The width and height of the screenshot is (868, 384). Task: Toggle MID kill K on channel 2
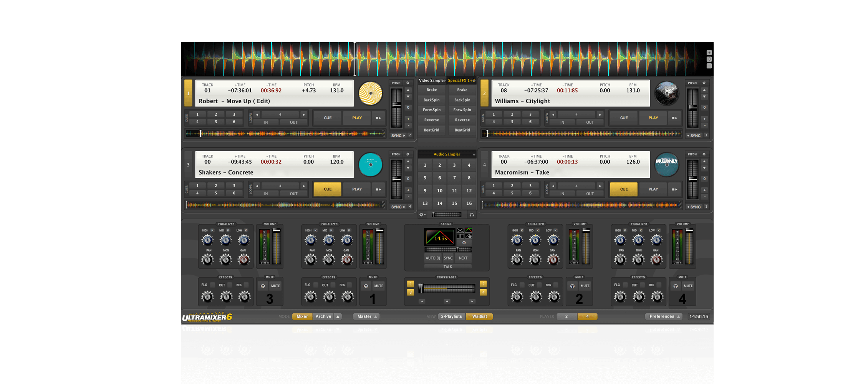538,230
